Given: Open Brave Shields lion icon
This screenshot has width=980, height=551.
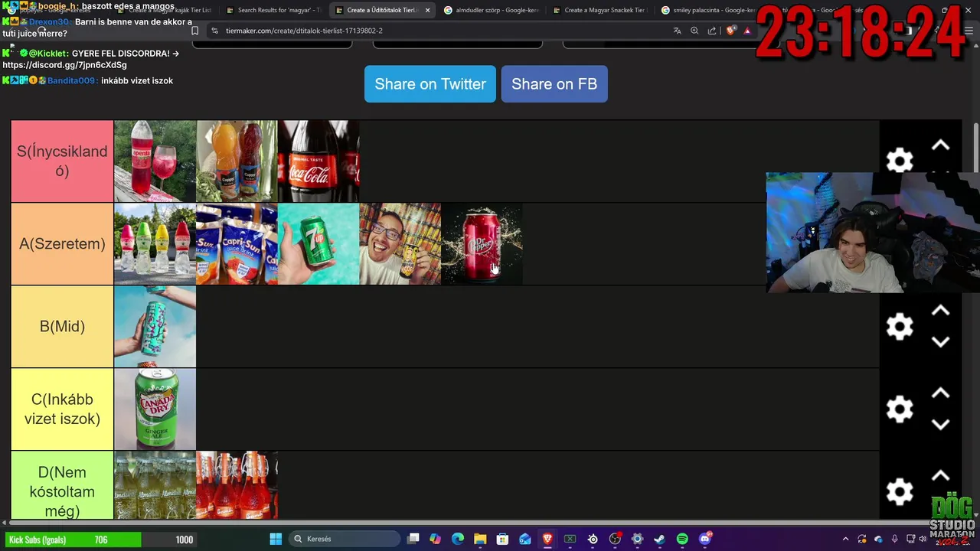Looking at the screenshot, I should tap(730, 31).
